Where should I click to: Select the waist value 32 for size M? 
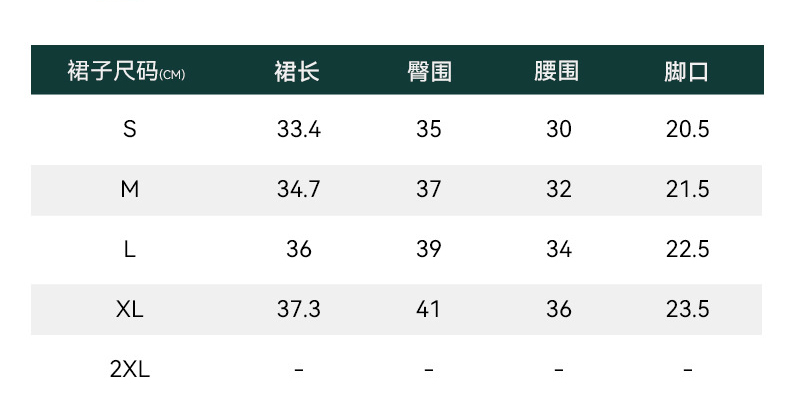(x=558, y=190)
